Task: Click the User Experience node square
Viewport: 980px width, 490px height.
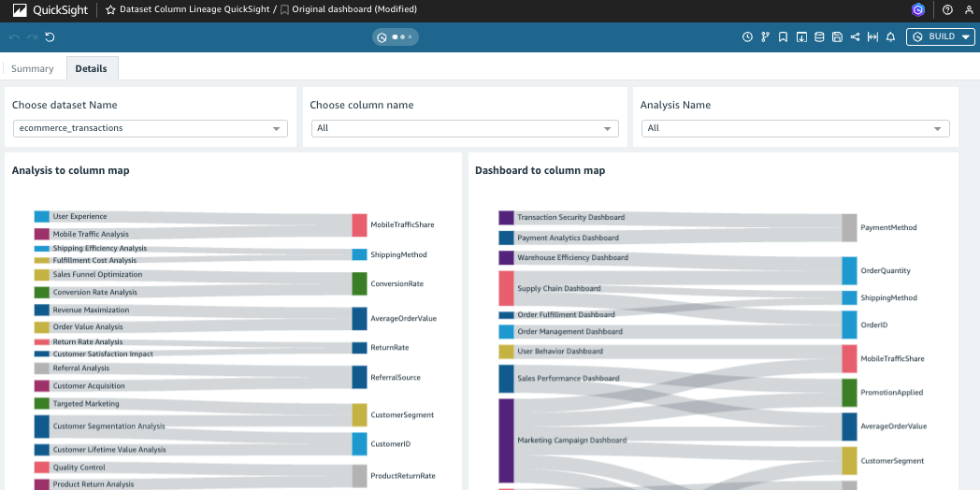Action: coord(42,217)
